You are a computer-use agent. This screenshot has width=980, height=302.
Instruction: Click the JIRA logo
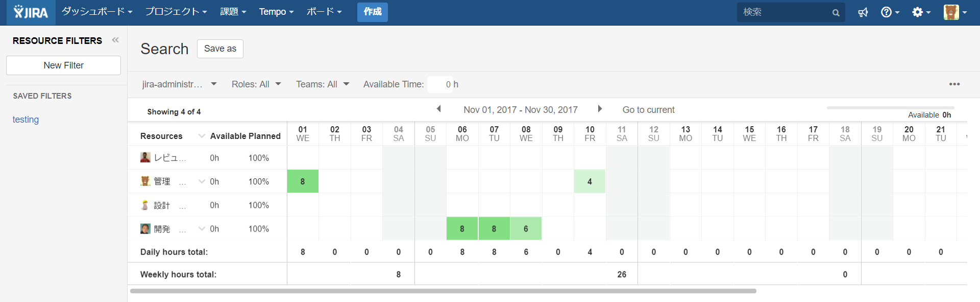coord(31,12)
